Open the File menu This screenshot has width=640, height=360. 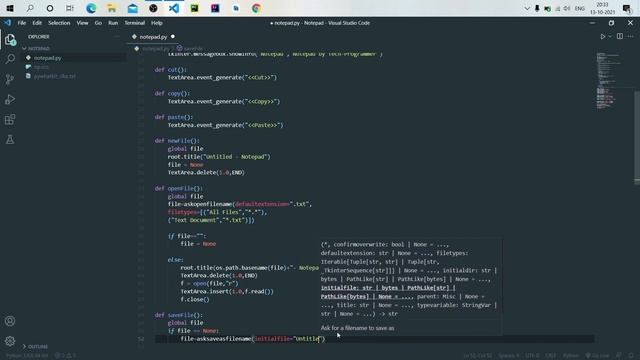coord(22,23)
